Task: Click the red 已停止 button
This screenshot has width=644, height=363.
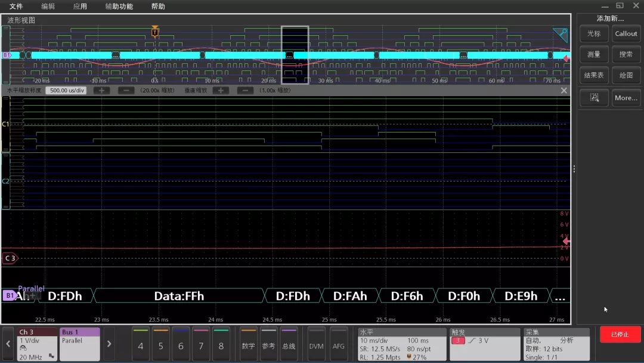Action: pyautogui.click(x=620, y=334)
